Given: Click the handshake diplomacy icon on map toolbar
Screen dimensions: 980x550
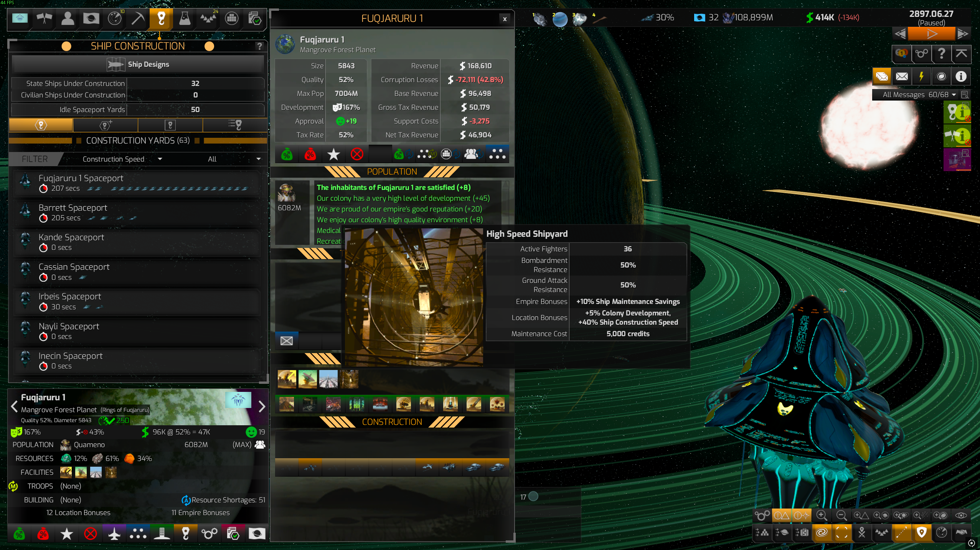Looking at the screenshot, I should pos(961,533).
